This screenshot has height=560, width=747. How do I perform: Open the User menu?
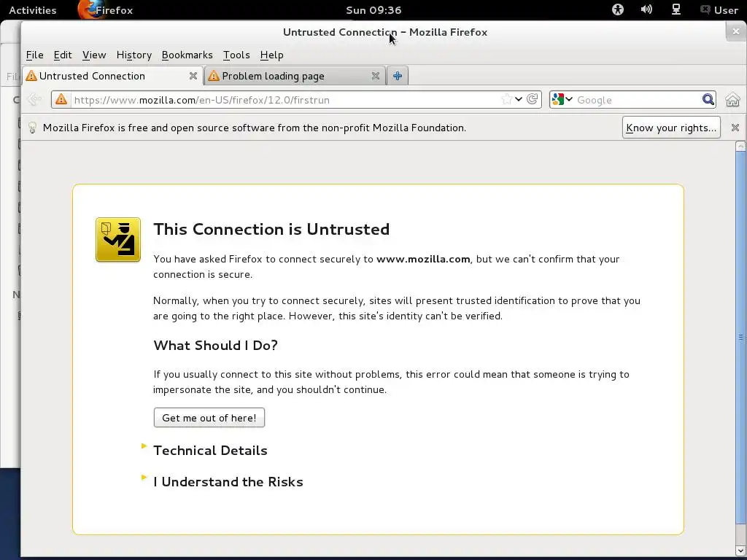pos(719,10)
